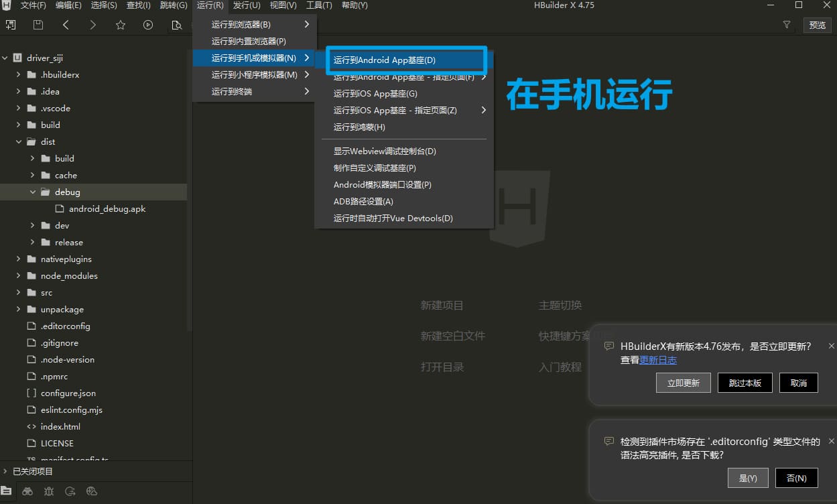
Task: Click the star bookmark toolbar icon
Action: [121, 25]
